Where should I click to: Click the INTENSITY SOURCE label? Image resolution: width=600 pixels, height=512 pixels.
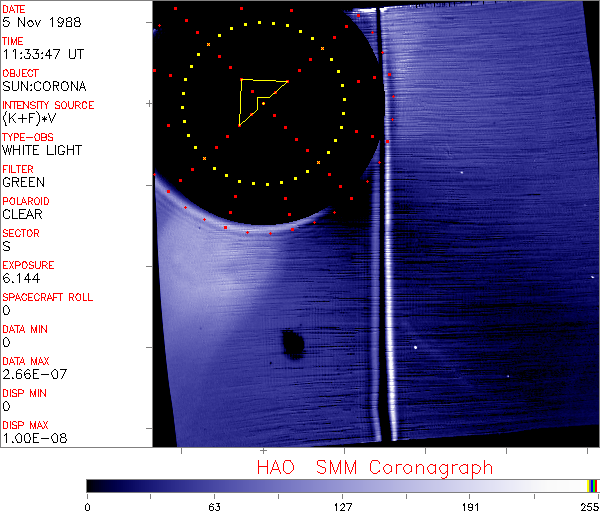click(48, 105)
